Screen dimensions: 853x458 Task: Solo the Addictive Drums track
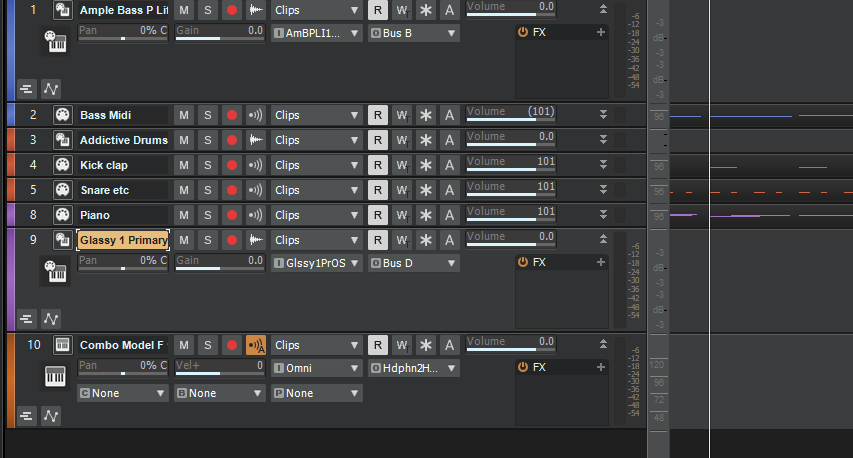(208, 140)
